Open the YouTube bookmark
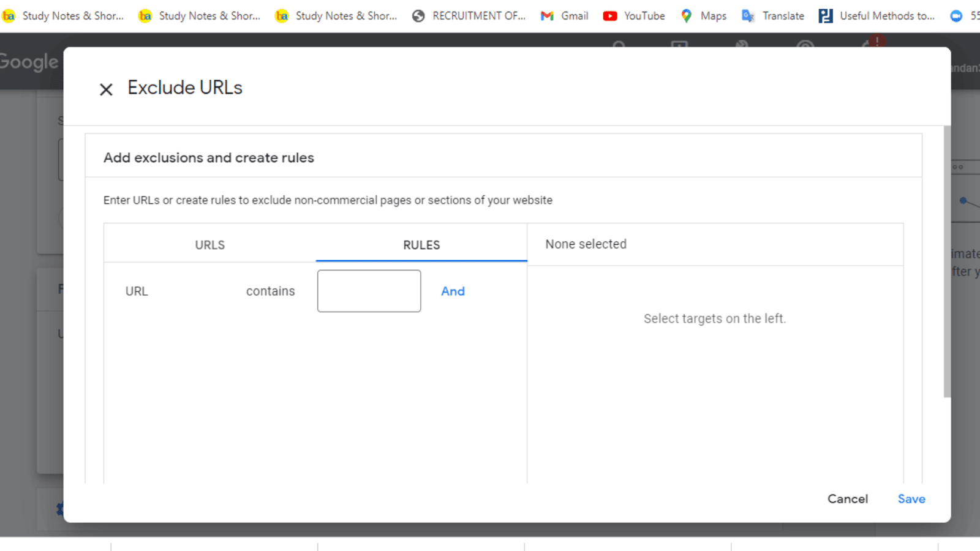The height and width of the screenshot is (551, 980). [634, 16]
